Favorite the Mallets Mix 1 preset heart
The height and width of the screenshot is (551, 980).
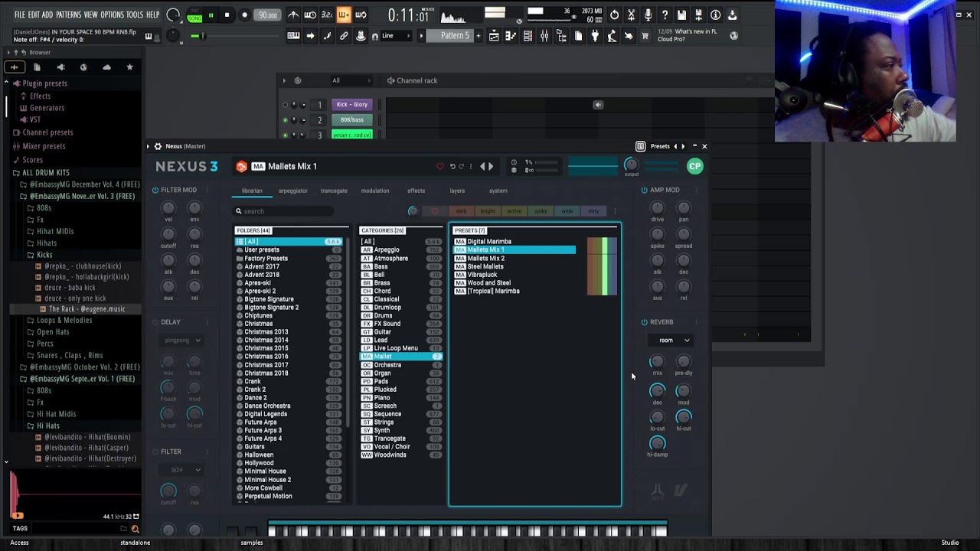point(439,166)
